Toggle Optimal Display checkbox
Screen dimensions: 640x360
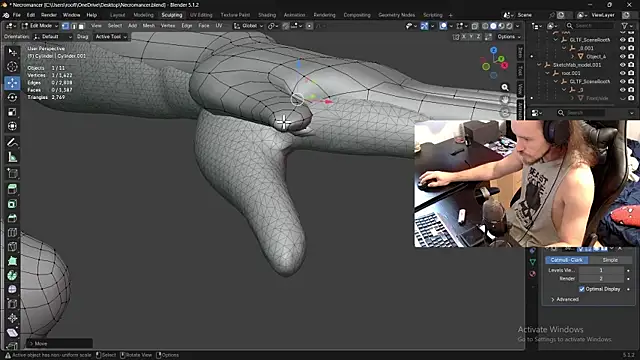(582, 289)
